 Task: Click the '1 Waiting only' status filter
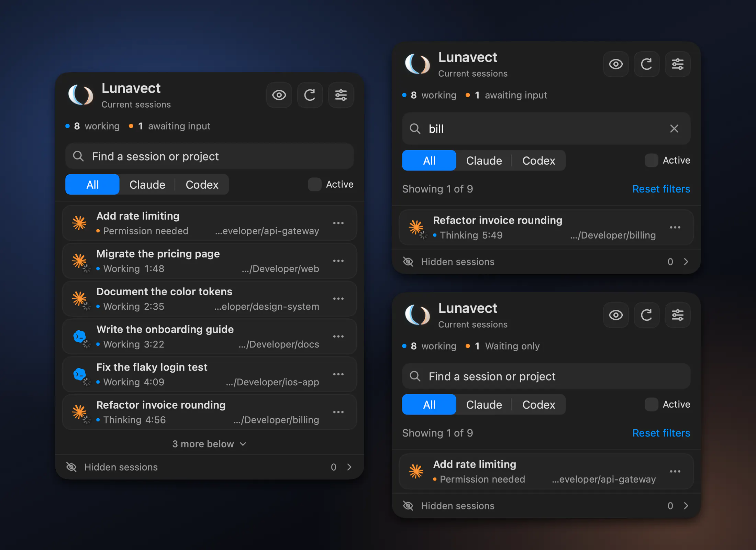pos(503,346)
